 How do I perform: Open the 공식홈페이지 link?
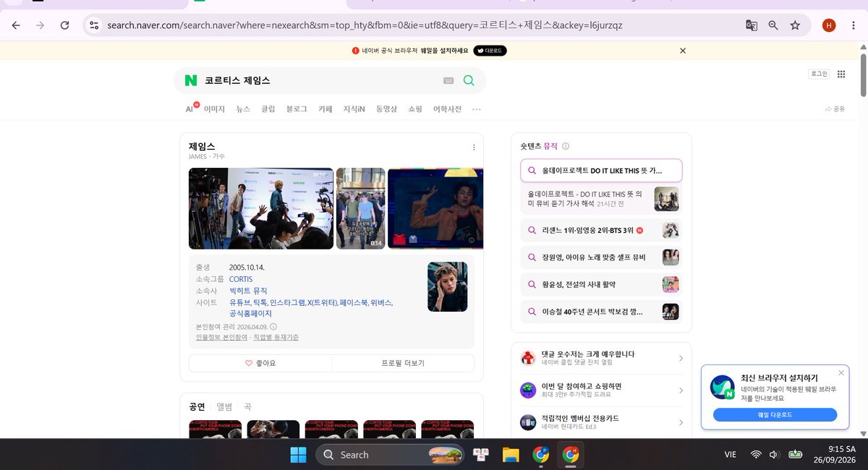pos(250,314)
